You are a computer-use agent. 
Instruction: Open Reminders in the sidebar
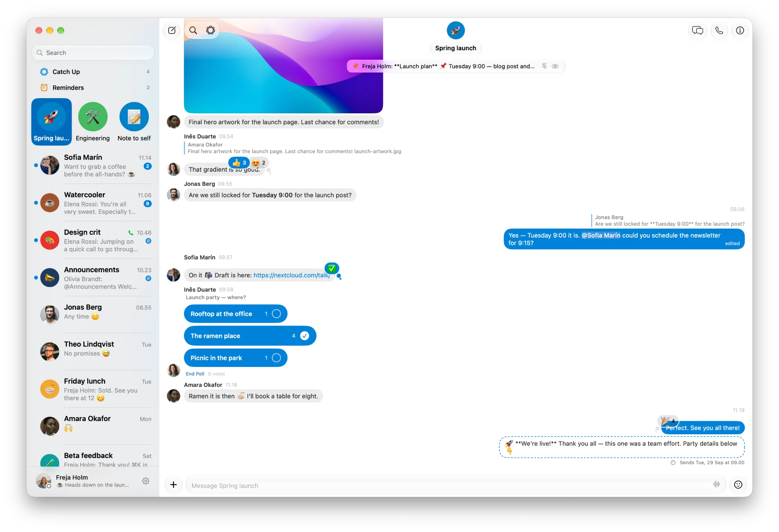pos(93,88)
